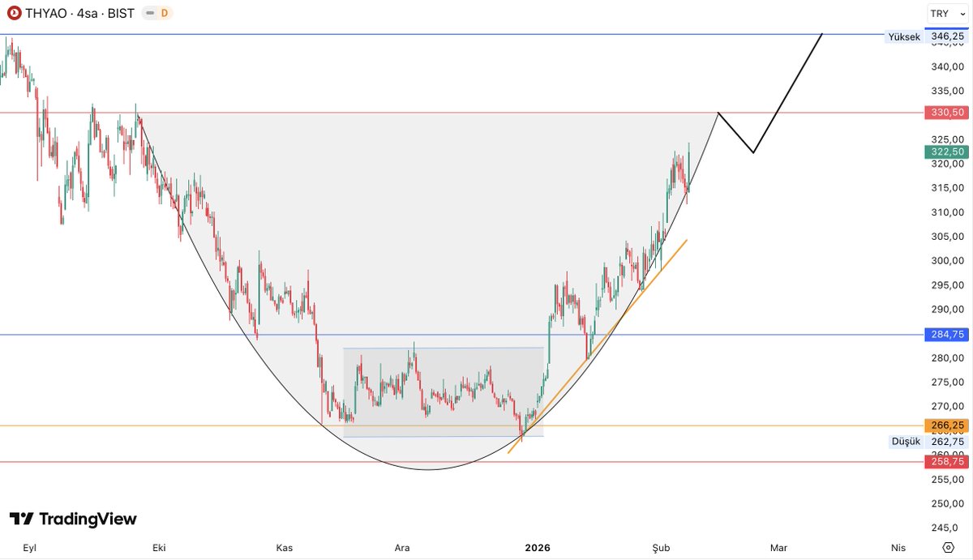The width and height of the screenshot is (973, 560).
Task: Click the Nis month on the time axis
Action: [x=897, y=548]
